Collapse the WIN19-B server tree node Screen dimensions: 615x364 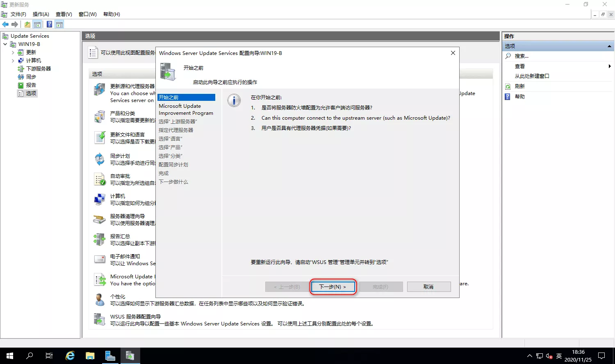coord(5,44)
